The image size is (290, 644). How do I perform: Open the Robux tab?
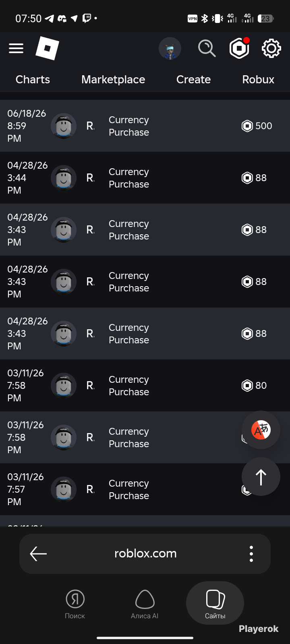[258, 79]
